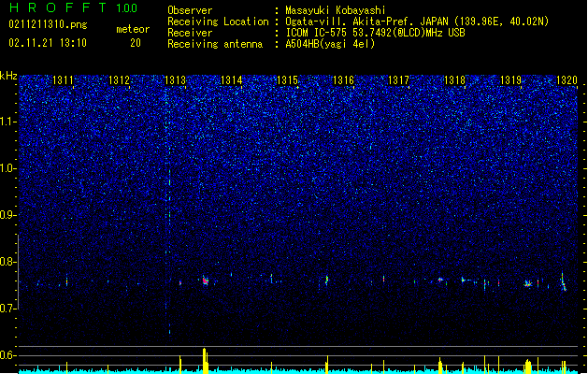Click the timestamp 02.11.21 13:10

[x=48, y=43]
